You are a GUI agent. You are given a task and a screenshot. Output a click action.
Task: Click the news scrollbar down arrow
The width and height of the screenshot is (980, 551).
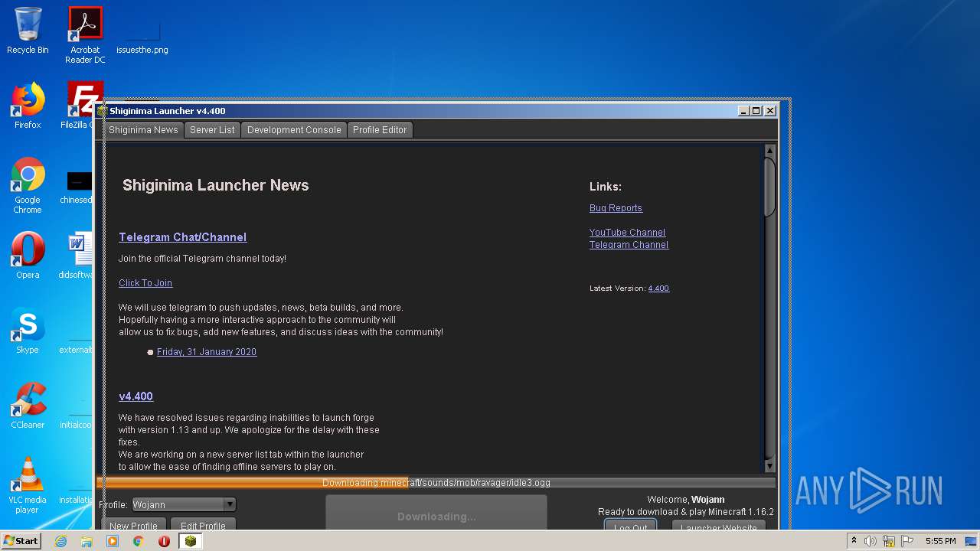click(x=770, y=466)
